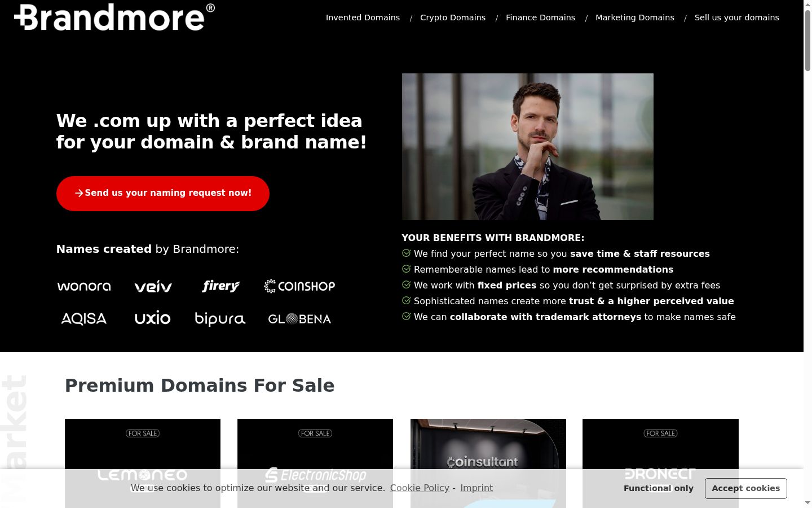Choose Functional only cookies
This screenshot has height=508, width=812.
pos(659,488)
